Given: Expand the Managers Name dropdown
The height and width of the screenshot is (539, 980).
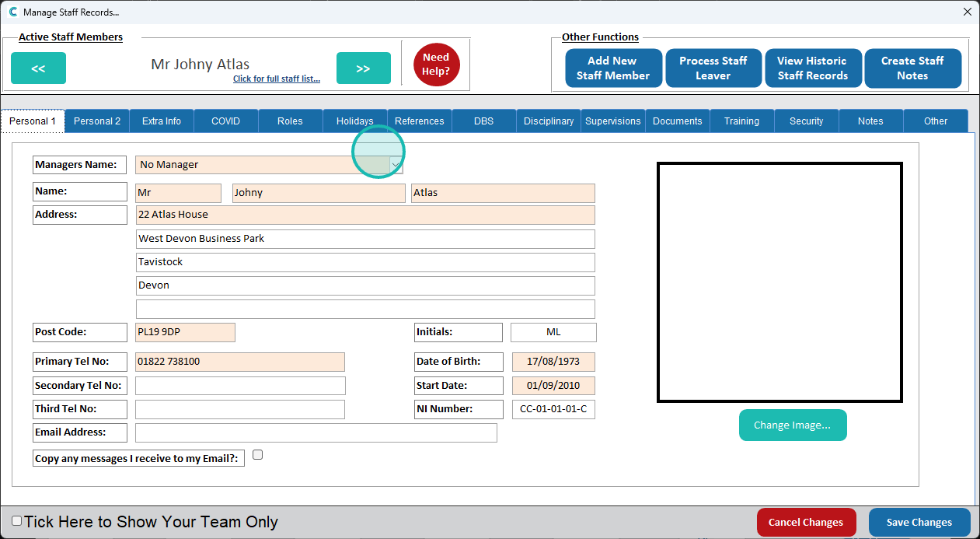Looking at the screenshot, I should click(396, 165).
